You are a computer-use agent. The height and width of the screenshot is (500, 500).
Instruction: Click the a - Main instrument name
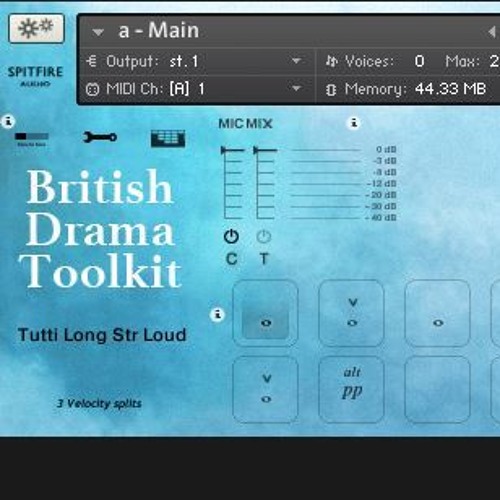point(159,31)
